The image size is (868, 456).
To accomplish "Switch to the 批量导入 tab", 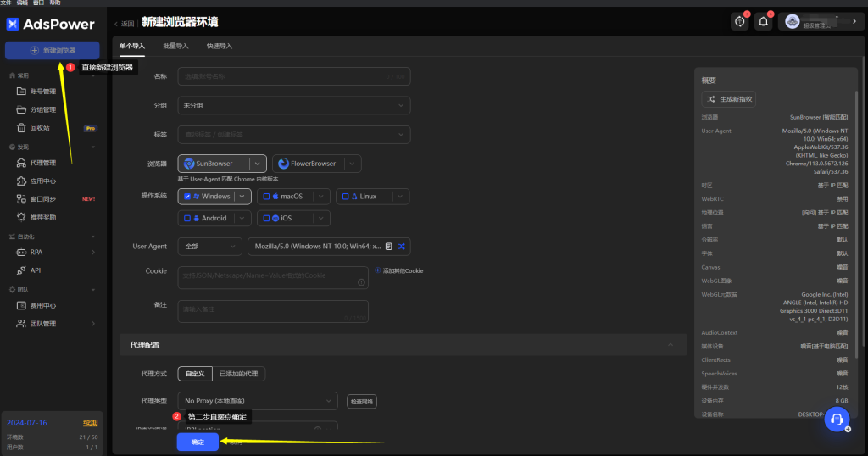I will pyautogui.click(x=175, y=46).
